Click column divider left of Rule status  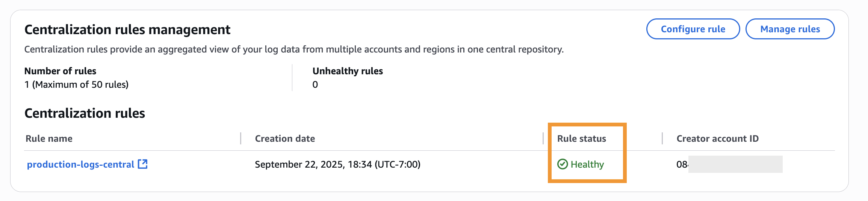click(x=543, y=138)
